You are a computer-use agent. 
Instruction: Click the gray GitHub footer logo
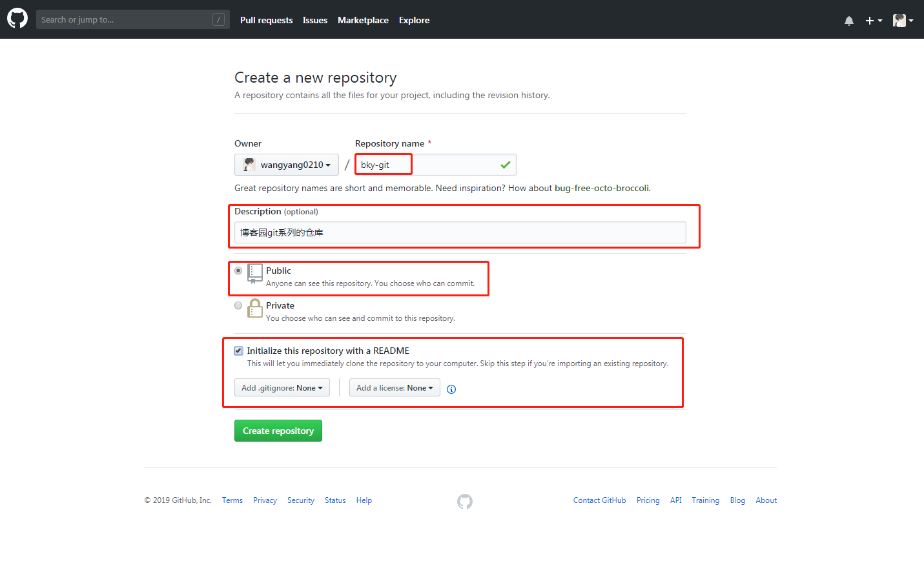[465, 502]
